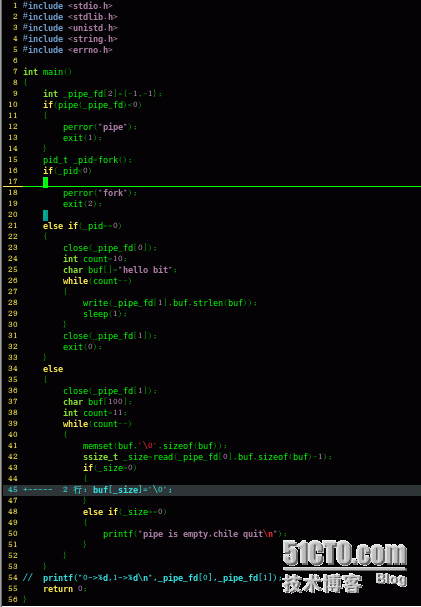Viewport: 421px width, 607px height.
Task: Click the 'int count=10' line
Action: click(x=95, y=259)
